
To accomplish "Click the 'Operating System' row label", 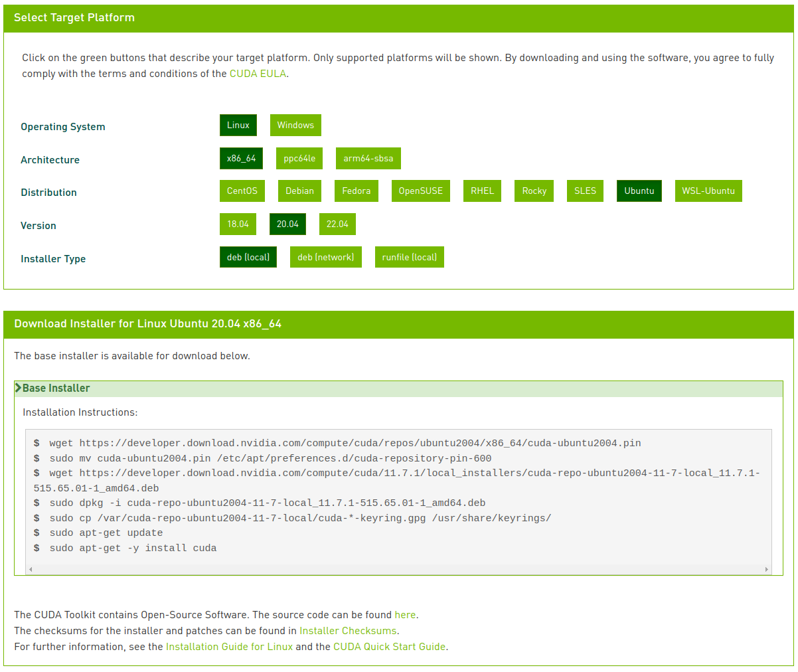I will pyautogui.click(x=63, y=127).
